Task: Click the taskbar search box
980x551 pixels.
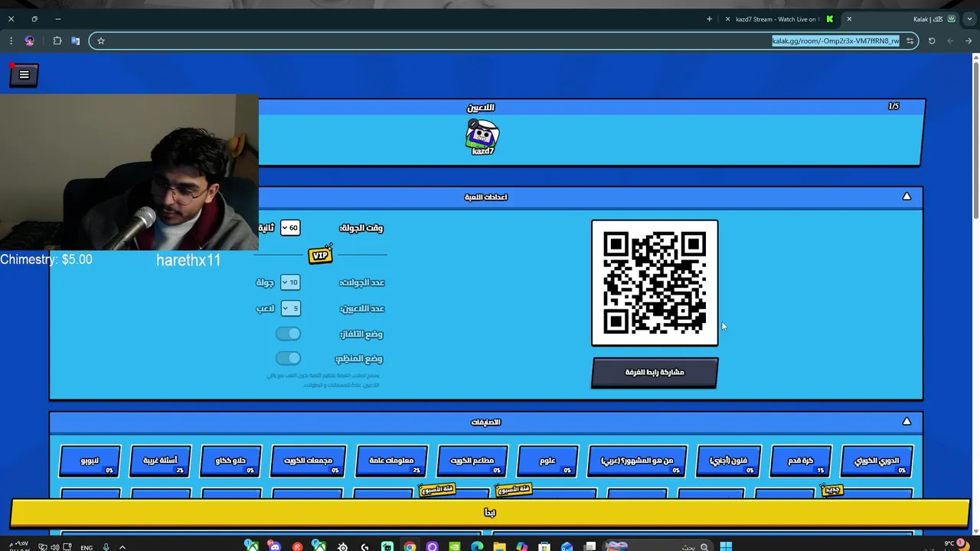Action: (659, 546)
